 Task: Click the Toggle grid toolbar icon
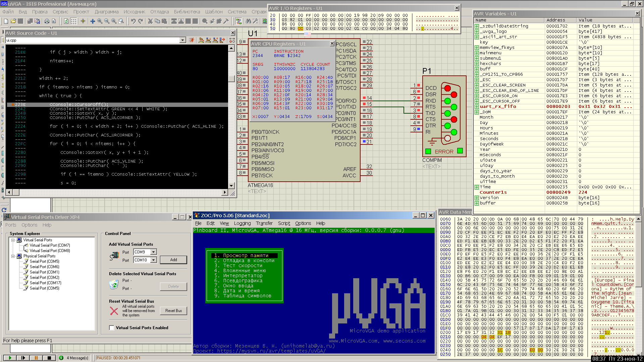pos(73,21)
